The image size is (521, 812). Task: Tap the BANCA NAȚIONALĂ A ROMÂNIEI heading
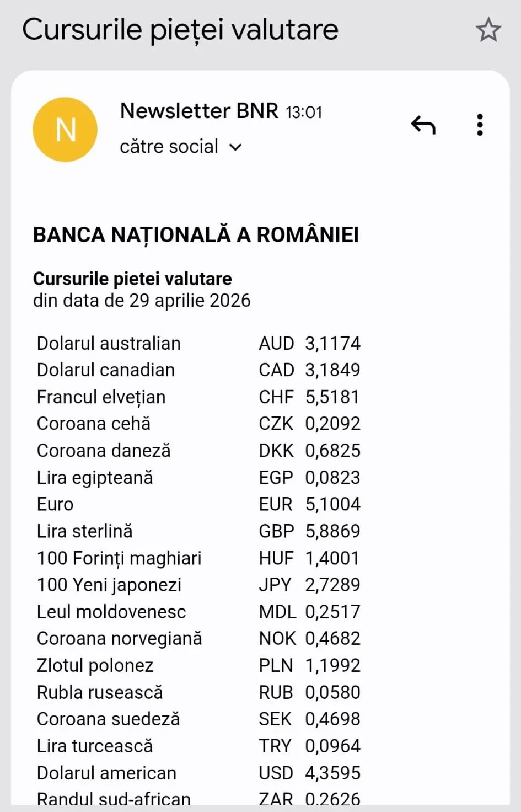coord(196,235)
